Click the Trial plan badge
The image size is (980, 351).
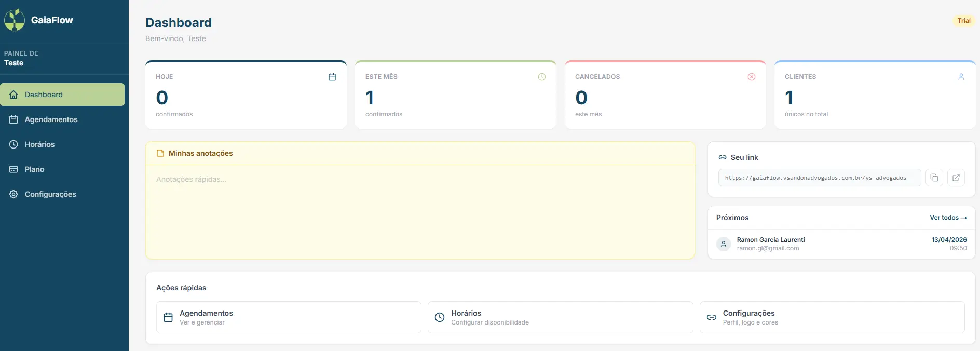click(964, 21)
